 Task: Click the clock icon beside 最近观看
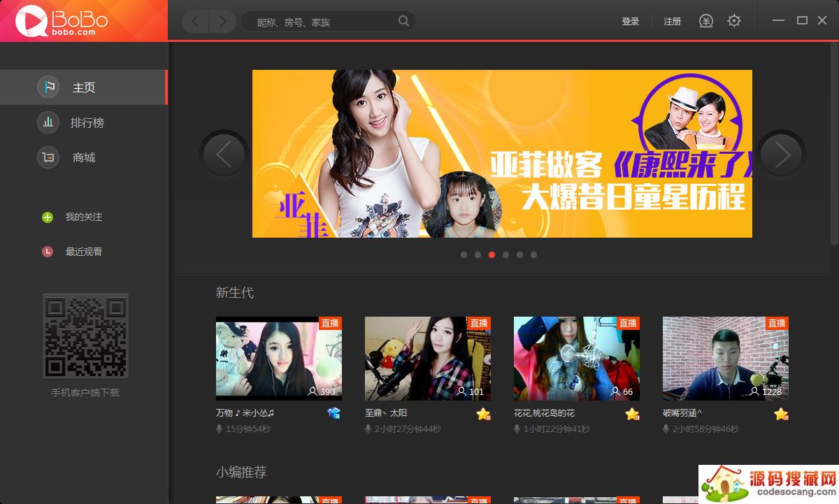48,252
